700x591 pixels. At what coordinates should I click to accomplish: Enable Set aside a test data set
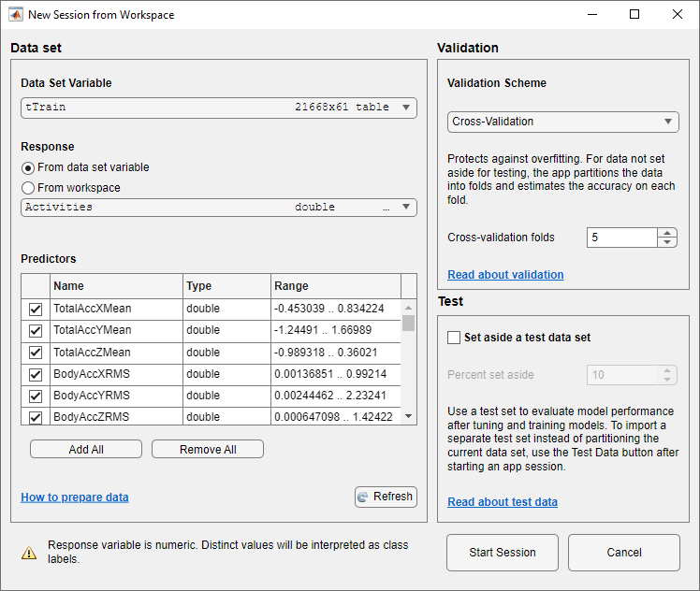[x=454, y=338]
